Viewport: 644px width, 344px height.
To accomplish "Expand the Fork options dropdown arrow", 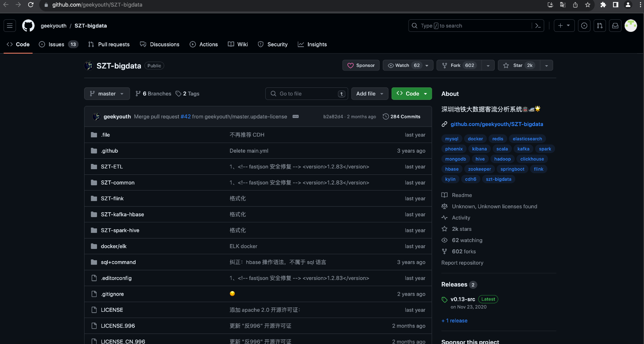I will click(488, 65).
